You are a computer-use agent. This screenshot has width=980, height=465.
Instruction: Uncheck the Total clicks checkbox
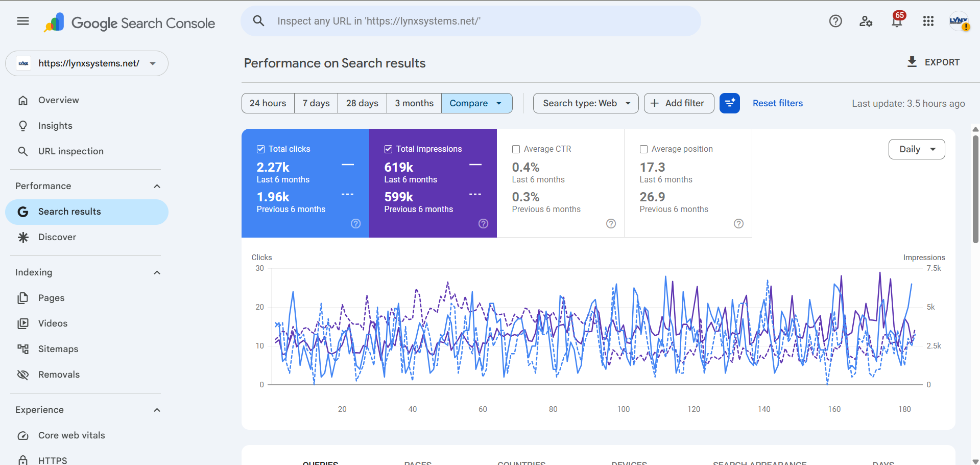pos(261,149)
